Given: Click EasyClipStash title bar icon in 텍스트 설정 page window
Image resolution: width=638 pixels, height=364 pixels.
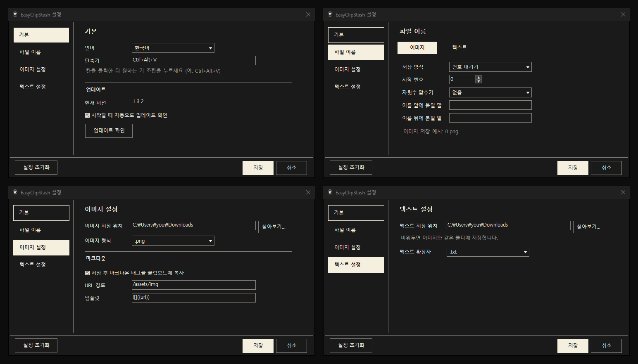Looking at the screenshot, I should (330, 192).
